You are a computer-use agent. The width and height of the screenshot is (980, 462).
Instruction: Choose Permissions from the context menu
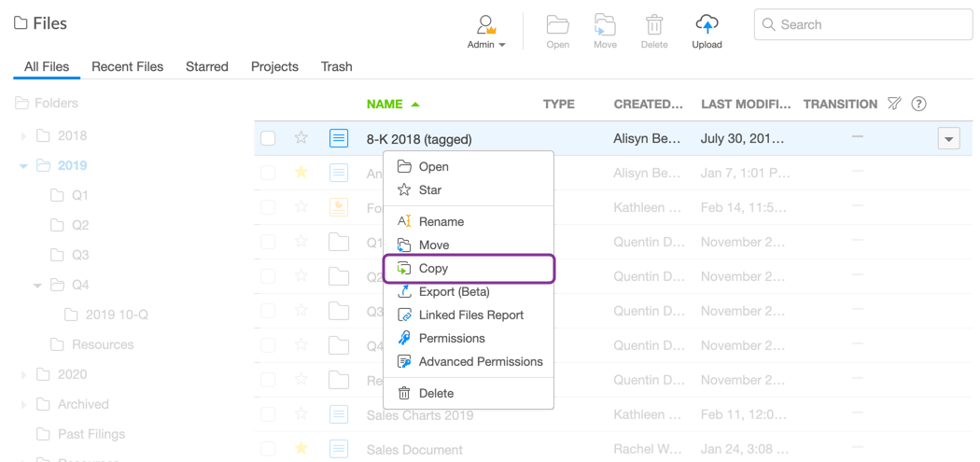click(469, 338)
